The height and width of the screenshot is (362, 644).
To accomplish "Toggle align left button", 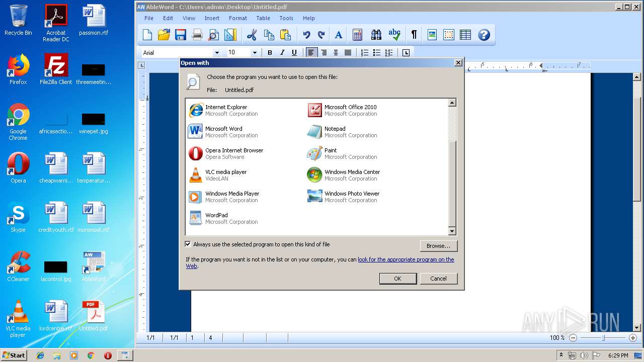I will 312,52.
